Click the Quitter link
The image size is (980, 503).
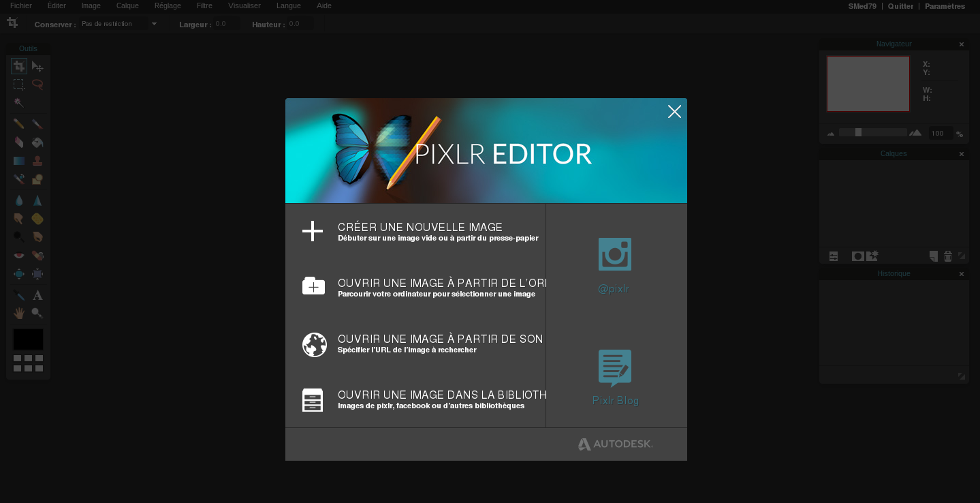(x=900, y=6)
